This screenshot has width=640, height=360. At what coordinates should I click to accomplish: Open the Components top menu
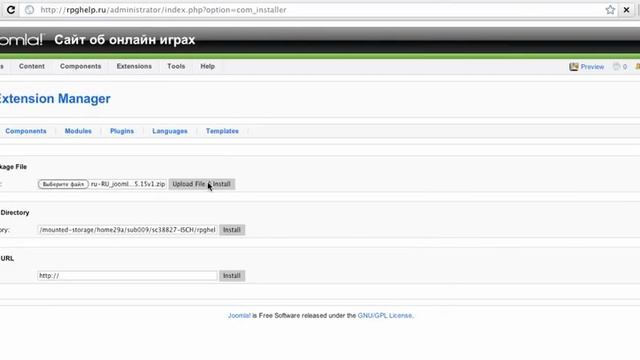point(80,66)
